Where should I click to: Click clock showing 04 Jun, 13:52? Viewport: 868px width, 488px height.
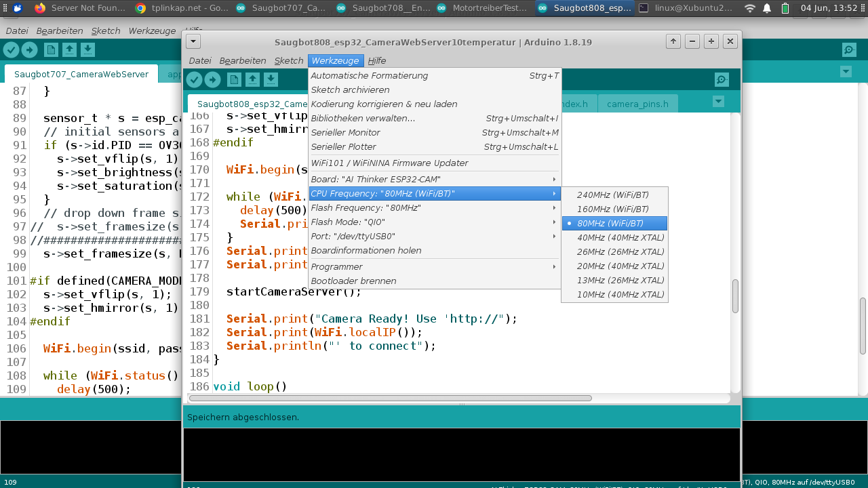click(x=829, y=8)
